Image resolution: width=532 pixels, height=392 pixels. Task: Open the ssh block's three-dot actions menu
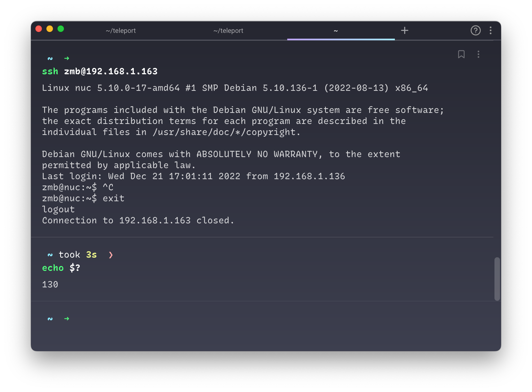(478, 54)
